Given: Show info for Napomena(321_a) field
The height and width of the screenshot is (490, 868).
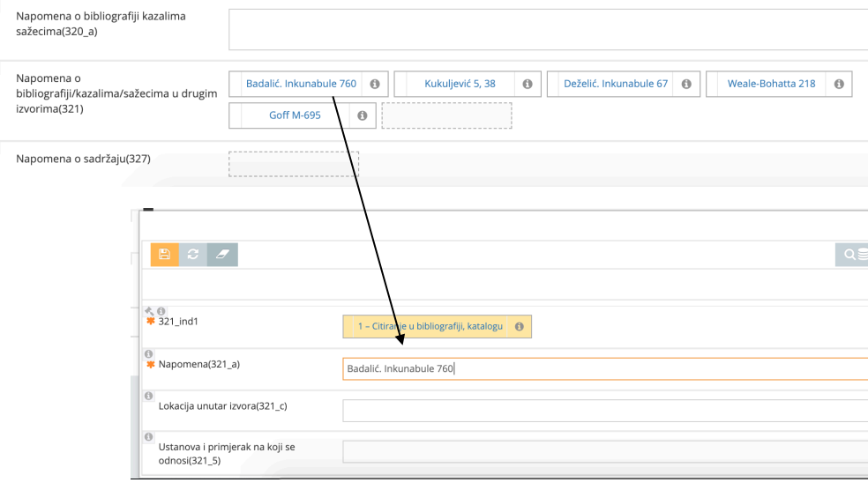Looking at the screenshot, I should point(148,354).
